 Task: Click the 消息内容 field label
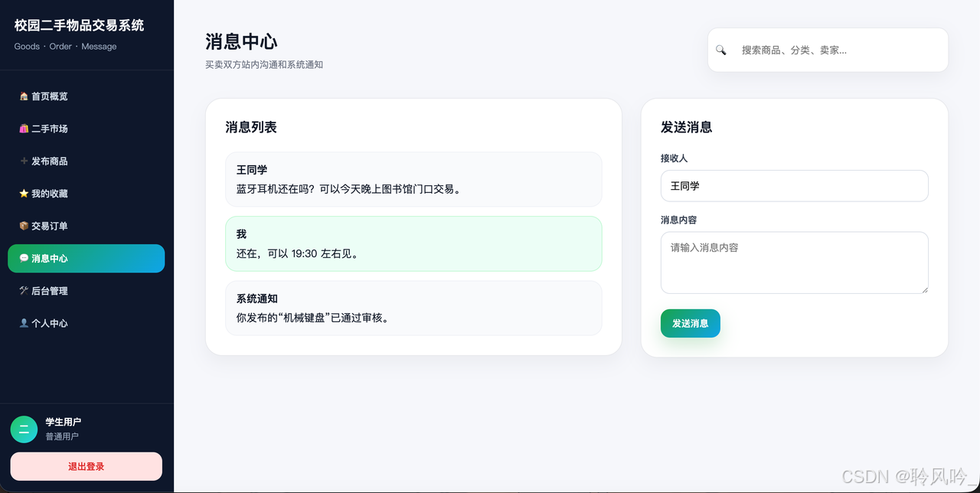tap(679, 220)
